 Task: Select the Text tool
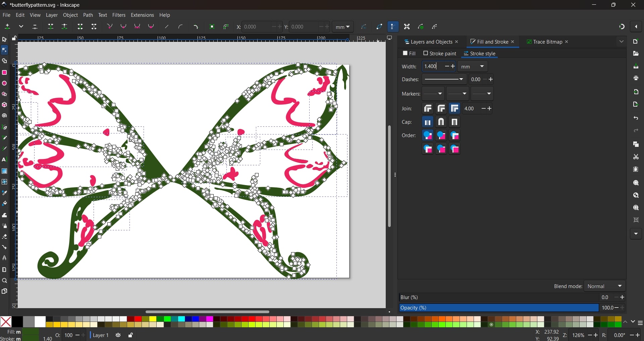tap(4, 160)
